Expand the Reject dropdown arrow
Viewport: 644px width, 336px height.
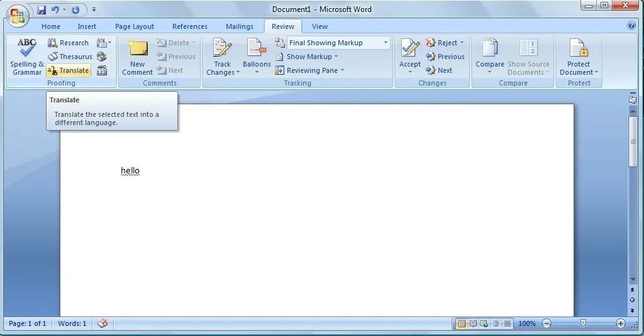click(x=462, y=43)
